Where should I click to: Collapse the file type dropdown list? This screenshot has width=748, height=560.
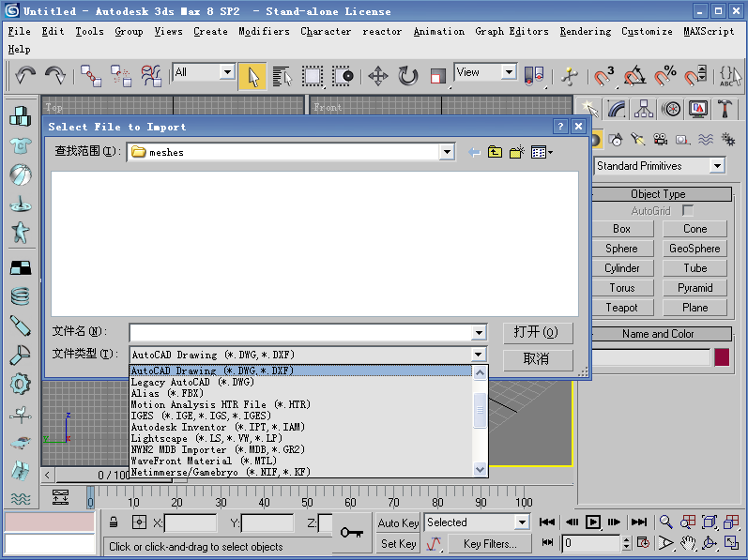pyautogui.click(x=478, y=355)
